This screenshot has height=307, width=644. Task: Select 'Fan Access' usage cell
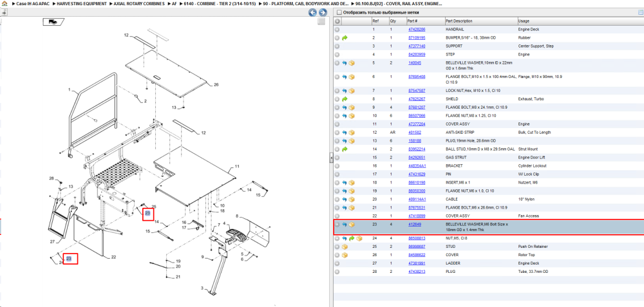click(x=527, y=216)
